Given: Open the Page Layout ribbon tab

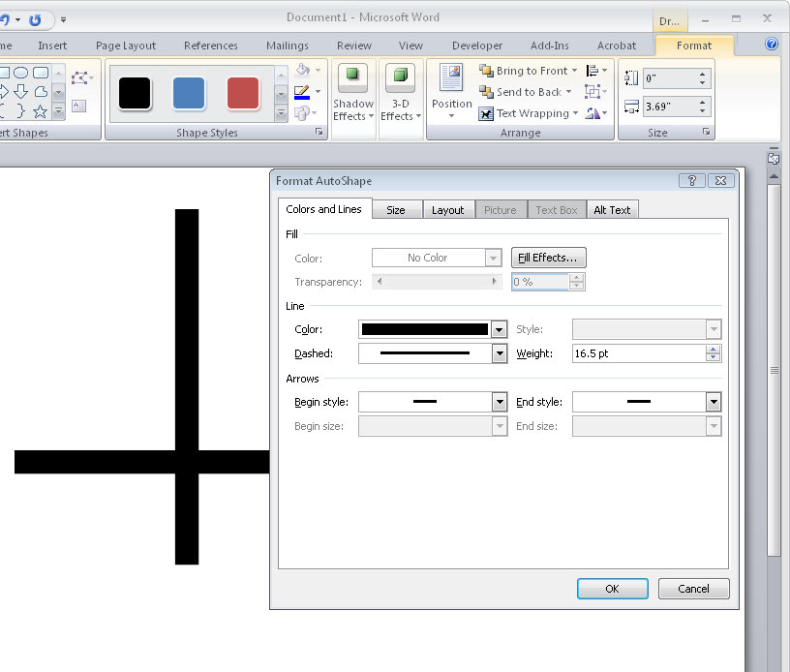Looking at the screenshot, I should (x=126, y=46).
